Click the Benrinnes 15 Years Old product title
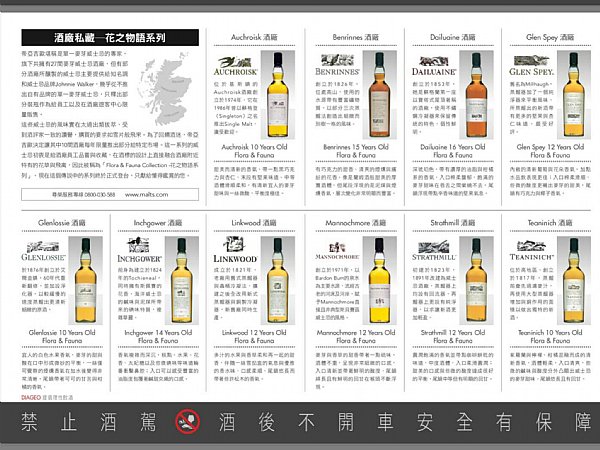The image size is (600, 450). [x=356, y=151]
